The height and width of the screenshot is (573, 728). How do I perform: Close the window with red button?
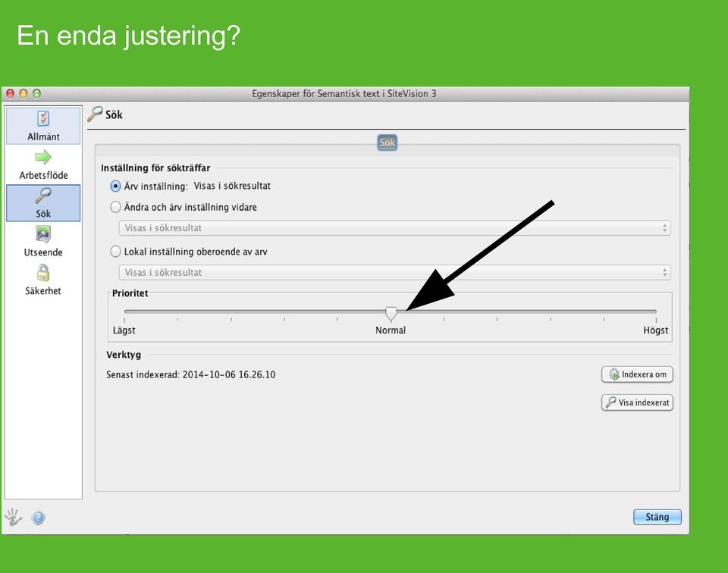[10, 93]
